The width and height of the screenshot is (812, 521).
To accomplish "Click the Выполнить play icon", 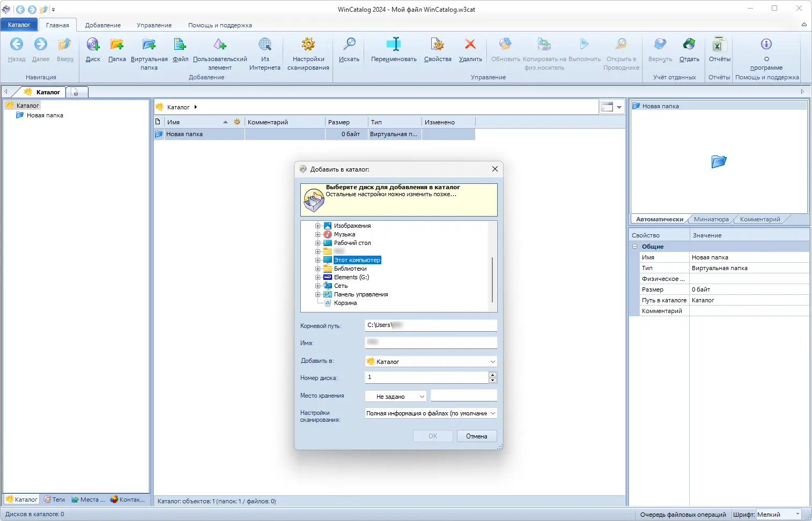I will pyautogui.click(x=585, y=44).
